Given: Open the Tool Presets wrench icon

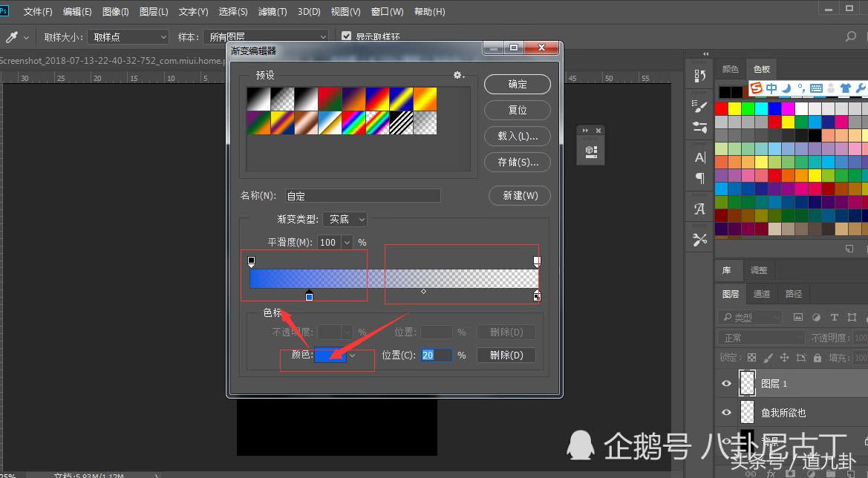Looking at the screenshot, I should pyautogui.click(x=699, y=239).
